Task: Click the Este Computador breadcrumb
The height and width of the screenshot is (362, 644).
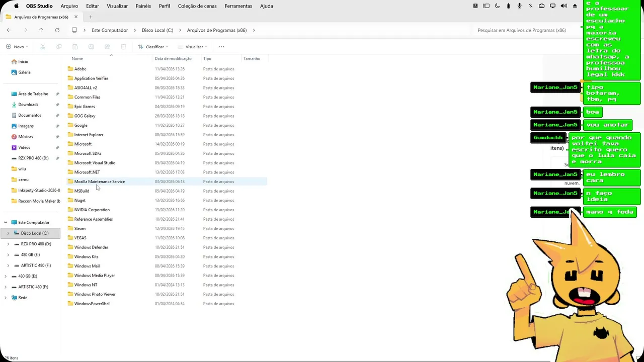Action: (x=110, y=30)
